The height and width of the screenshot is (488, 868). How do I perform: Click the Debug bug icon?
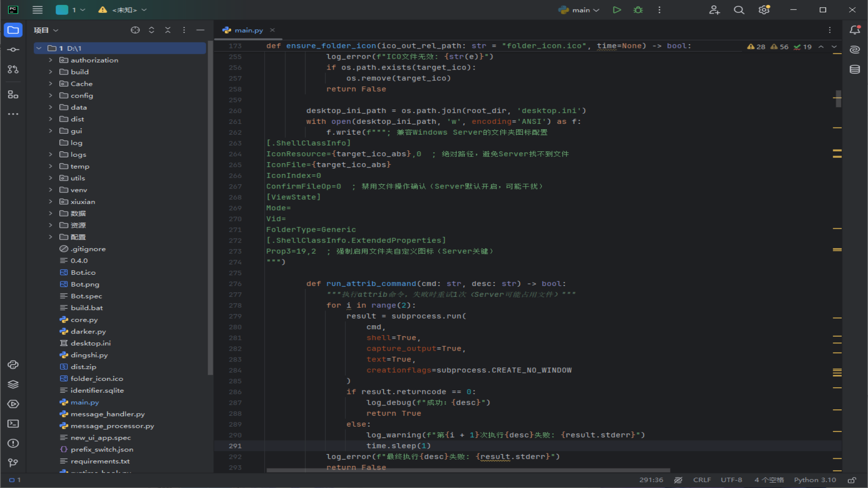(638, 10)
